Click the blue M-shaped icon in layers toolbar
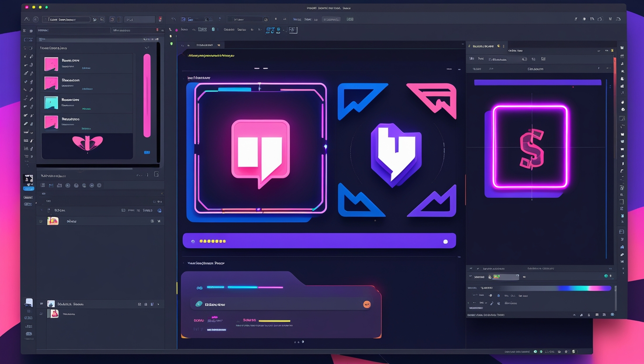Viewport: 644px width, 364px height. 51,185
